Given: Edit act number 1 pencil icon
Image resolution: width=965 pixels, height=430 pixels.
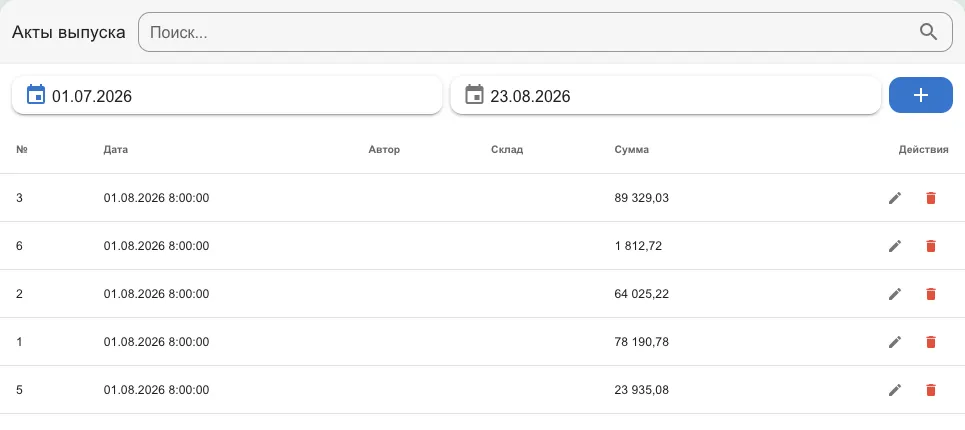Looking at the screenshot, I should [895, 342].
